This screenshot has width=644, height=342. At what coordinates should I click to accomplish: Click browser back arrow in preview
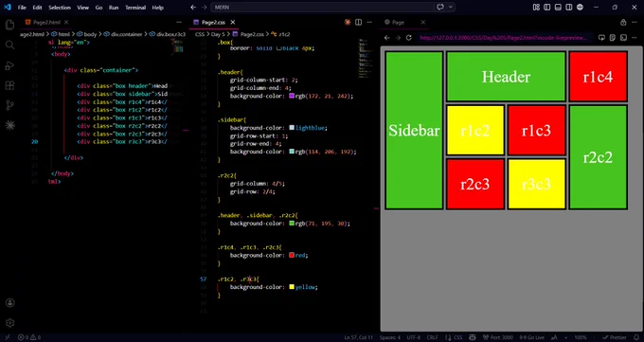click(387, 38)
